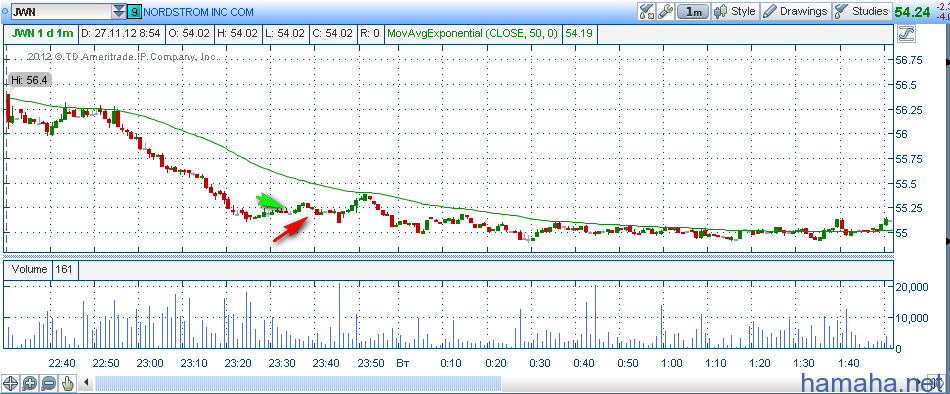The height and width of the screenshot is (394, 950).
Task: Click the green last price 54.24
Action: tap(912, 12)
